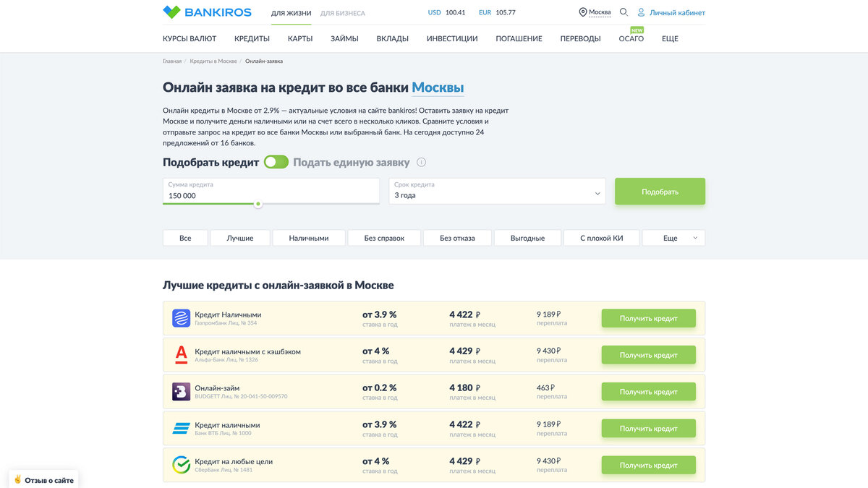Open ОСАГО menu item
Image resolution: width=868 pixels, height=488 pixels.
(631, 39)
